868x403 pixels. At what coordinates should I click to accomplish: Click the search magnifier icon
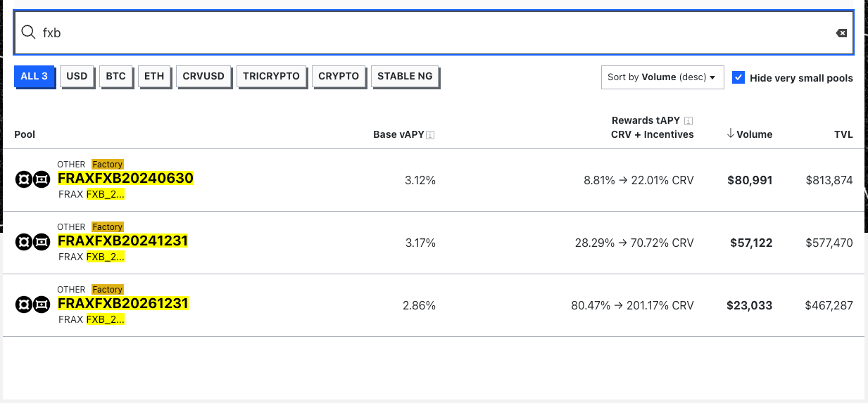pos(28,32)
